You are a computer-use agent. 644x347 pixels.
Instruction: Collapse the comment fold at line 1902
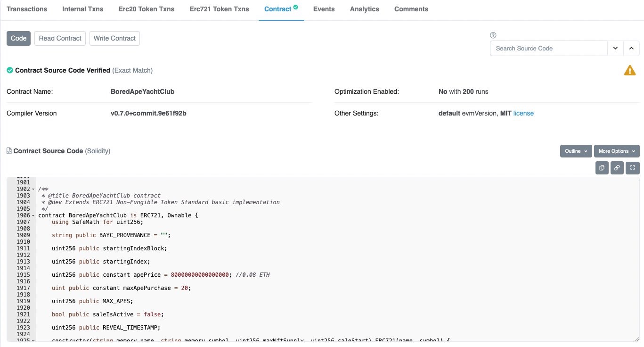point(33,189)
